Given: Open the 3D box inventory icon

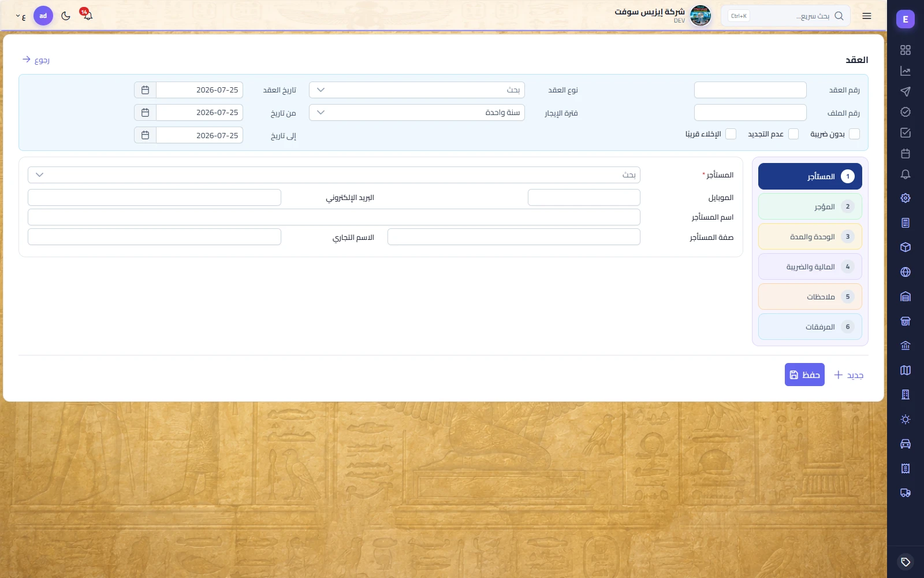Looking at the screenshot, I should point(905,247).
